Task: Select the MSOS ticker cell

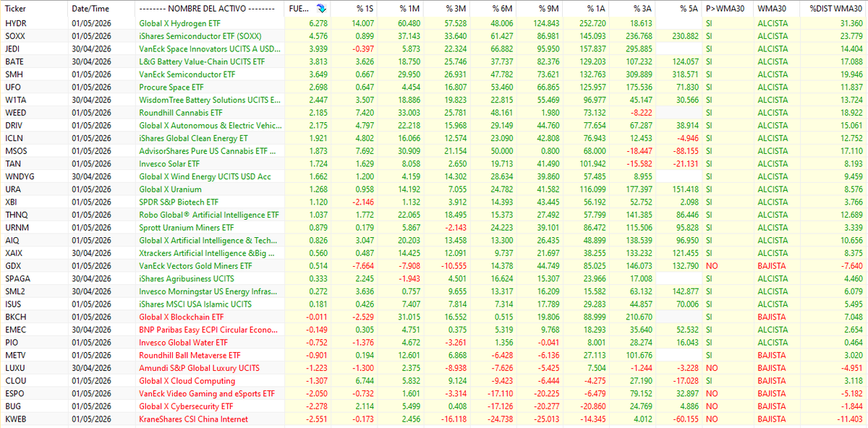Action: 16,150
